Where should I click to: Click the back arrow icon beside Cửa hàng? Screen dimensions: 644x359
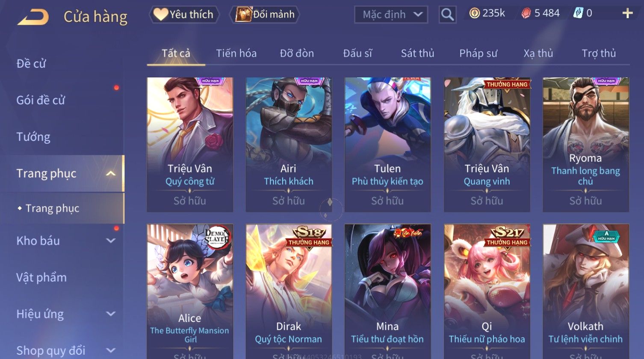pos(33,17)
